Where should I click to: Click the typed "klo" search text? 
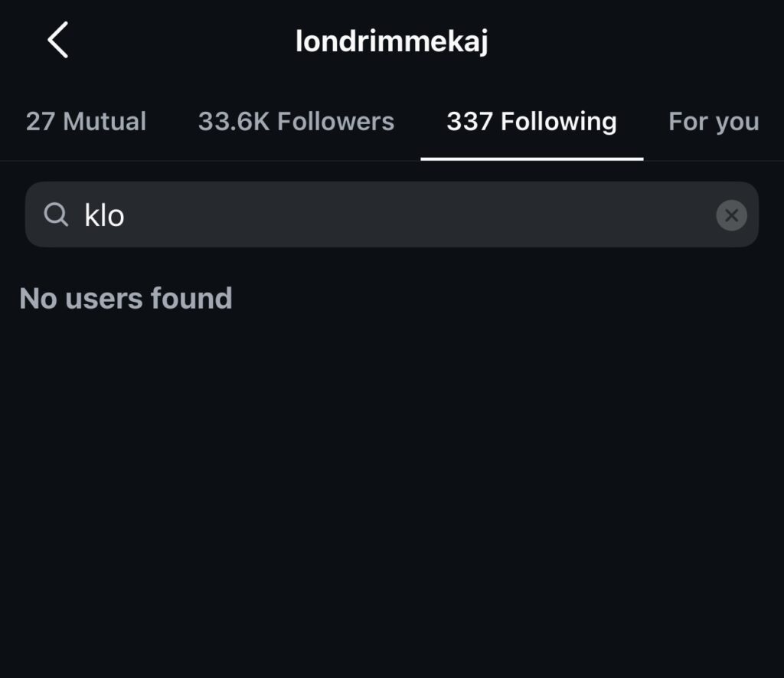pyautogui.click(x=104, y=215)
